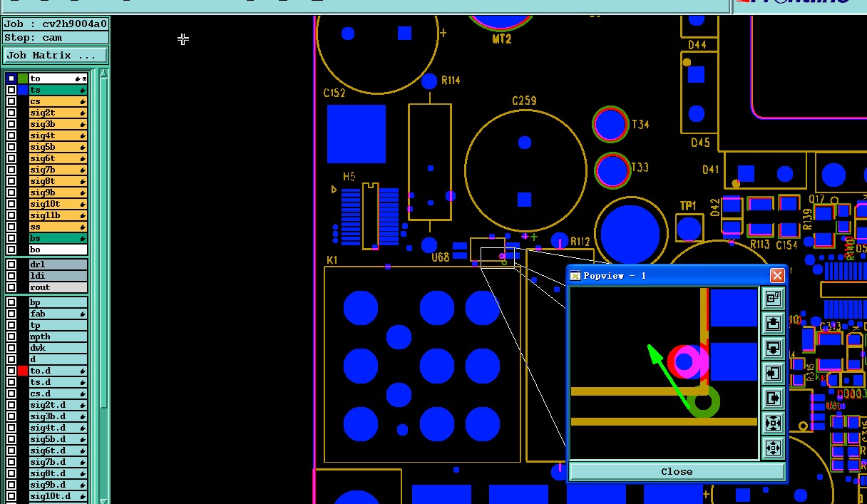
Task: Select the bs layer row
Action: (x=58, y=238)
